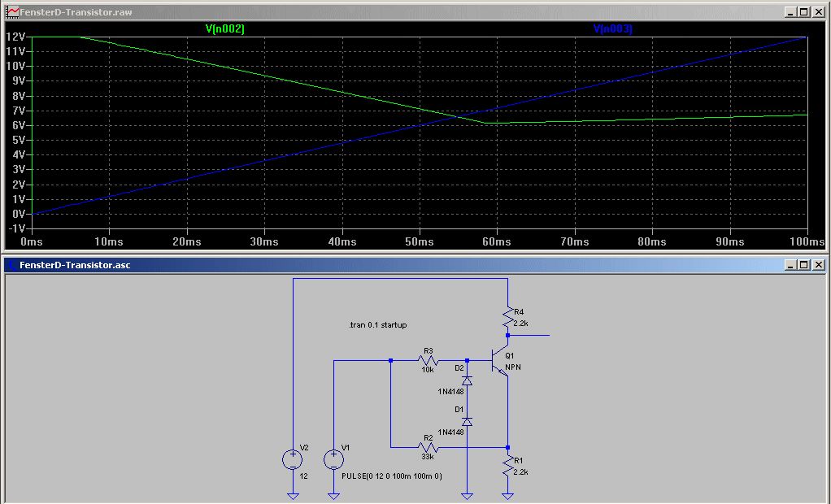Image resolution: width=831 pixels, height=504 pixels.
Task: Maximize the FensterD-Transistor.asc schematic window
Action: pyautogui.click(x=804, y=264)
